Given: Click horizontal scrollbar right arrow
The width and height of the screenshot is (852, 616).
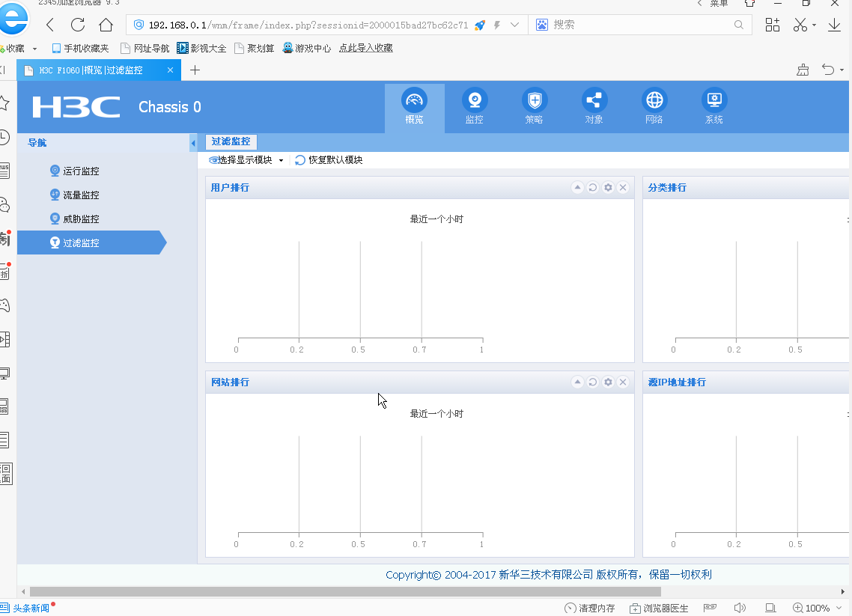Looking at the screenshot, I should (843, 591).
